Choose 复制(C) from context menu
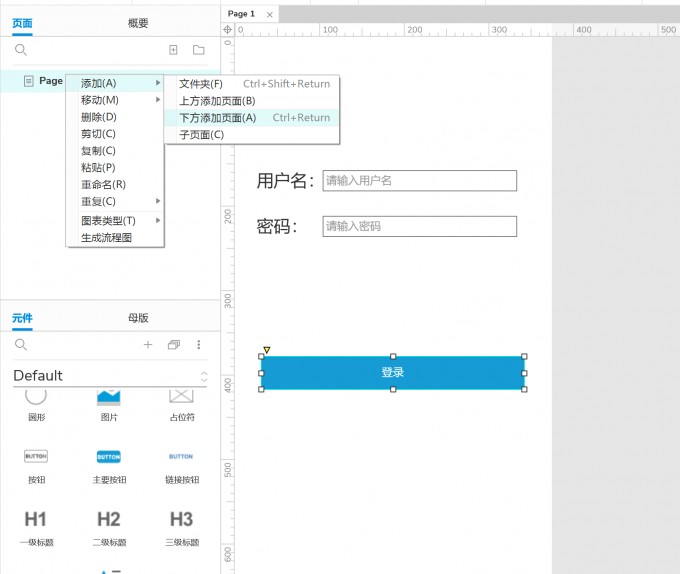The height and width of the screenshot is (574, 680). [115, 151]
